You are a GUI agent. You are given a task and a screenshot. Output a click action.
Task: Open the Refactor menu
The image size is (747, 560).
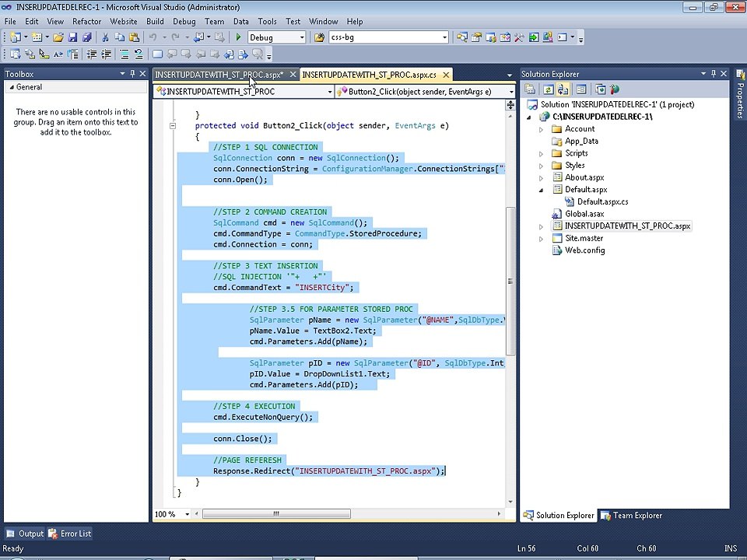coord(86,22)
